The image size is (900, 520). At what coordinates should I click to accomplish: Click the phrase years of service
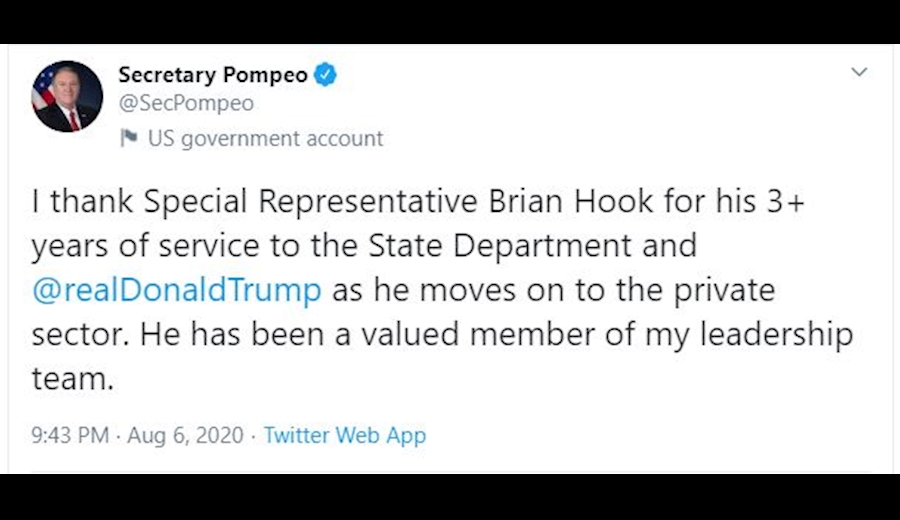(x=170, y=246)
